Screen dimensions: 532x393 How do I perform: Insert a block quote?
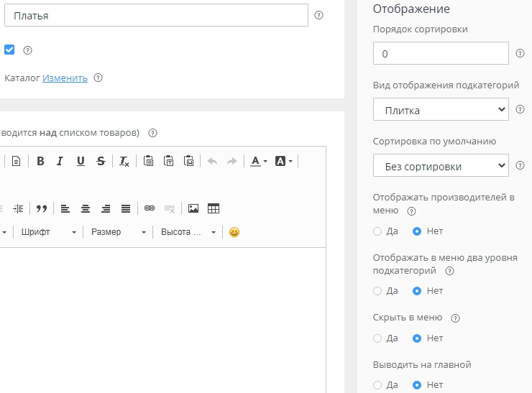[41, 208]
